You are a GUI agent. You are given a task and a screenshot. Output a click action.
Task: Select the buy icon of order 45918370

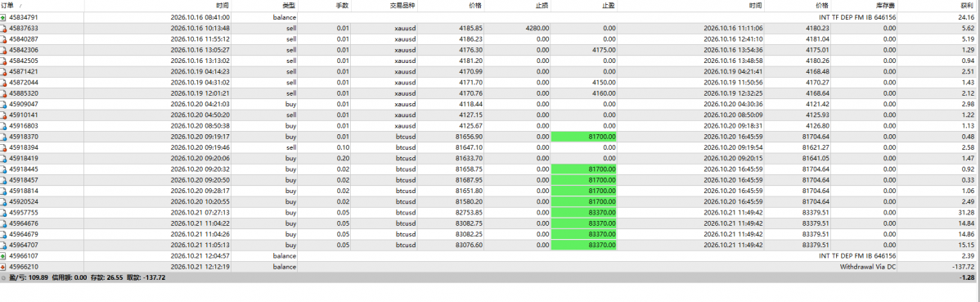tap(4, 137)
